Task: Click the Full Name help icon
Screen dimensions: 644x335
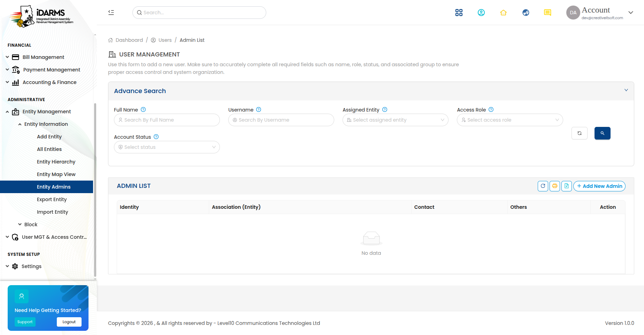Action: (143, 109)
